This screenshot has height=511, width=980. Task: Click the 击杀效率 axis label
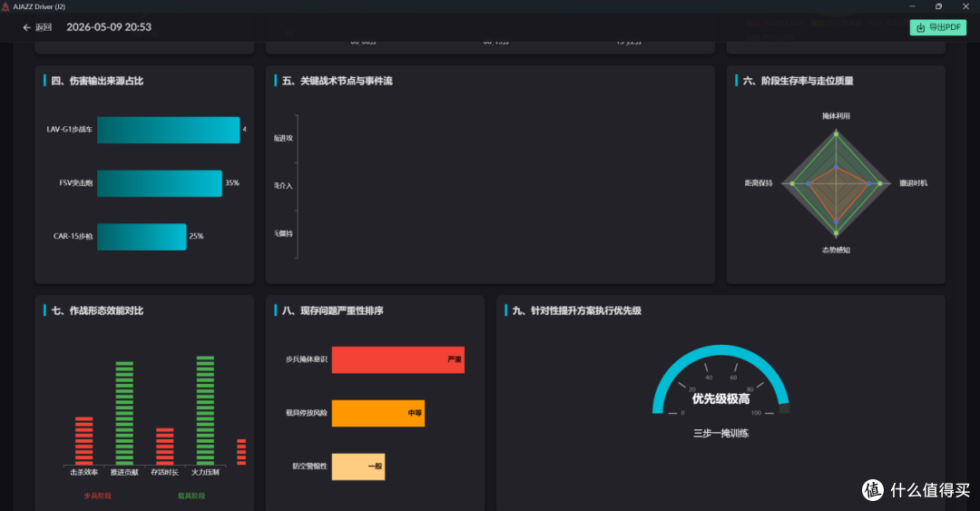click(x=83, y=472)
